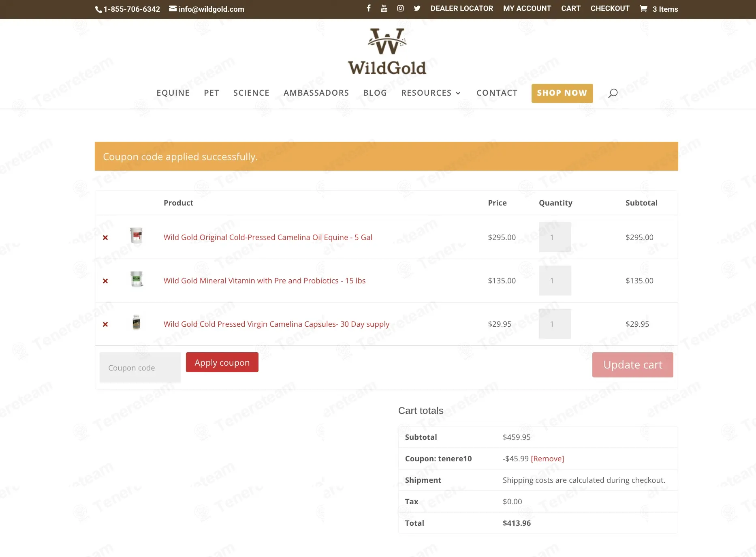Open Wild Gold Original Camelina Oil Equine link
Image resolution: width=756 pixels, height=557 pixels.
click(x=268, y=238)
